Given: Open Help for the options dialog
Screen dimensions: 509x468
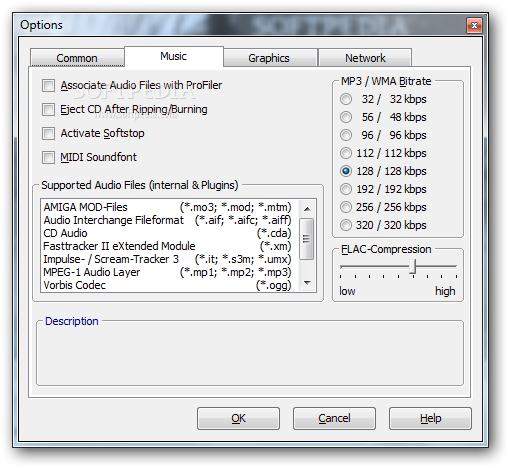Looking at the screenshot, I should 430,418.
